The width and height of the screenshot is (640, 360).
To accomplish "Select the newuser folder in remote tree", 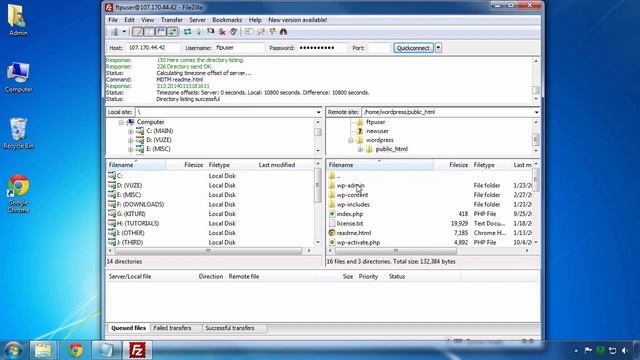I will (377, 131).
